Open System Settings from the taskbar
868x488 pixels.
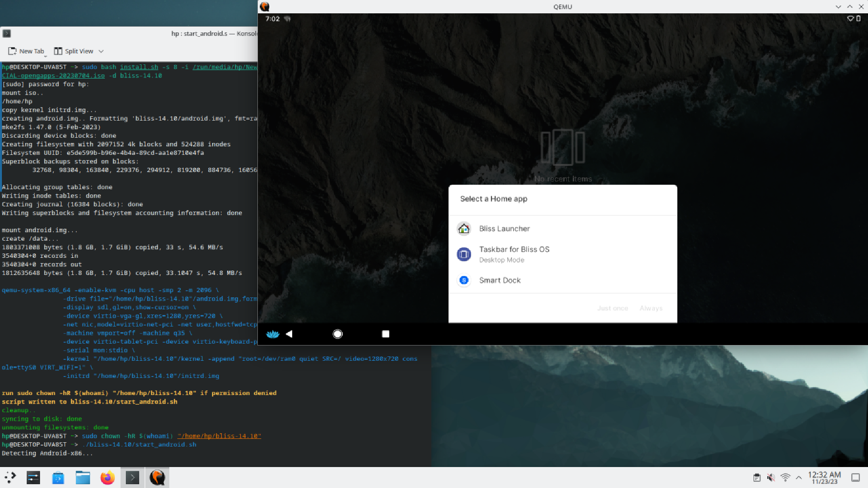point(33,478)
